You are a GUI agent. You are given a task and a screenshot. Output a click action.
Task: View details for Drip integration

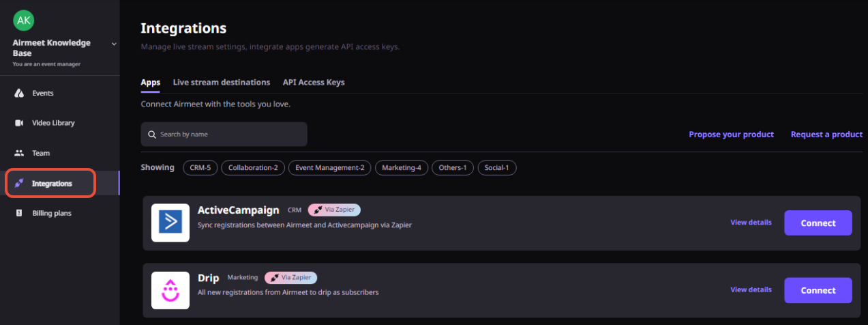tap(751, 289)
